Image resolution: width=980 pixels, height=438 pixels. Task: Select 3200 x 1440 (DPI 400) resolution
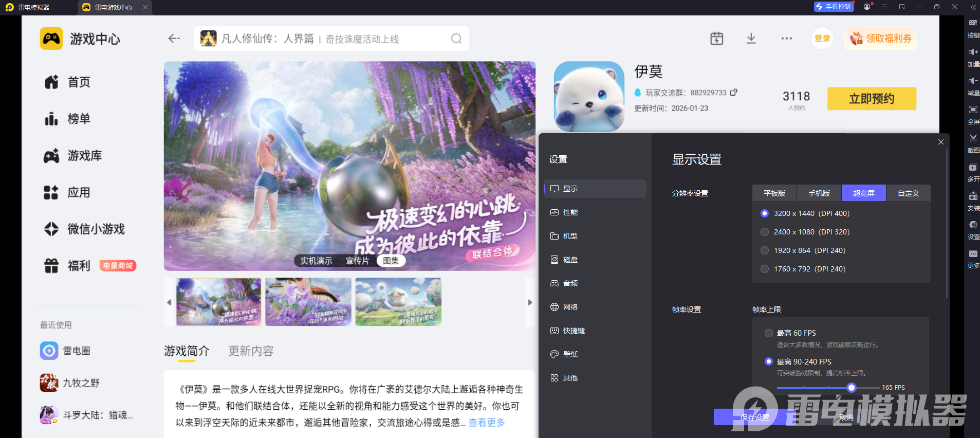(765, 213)
